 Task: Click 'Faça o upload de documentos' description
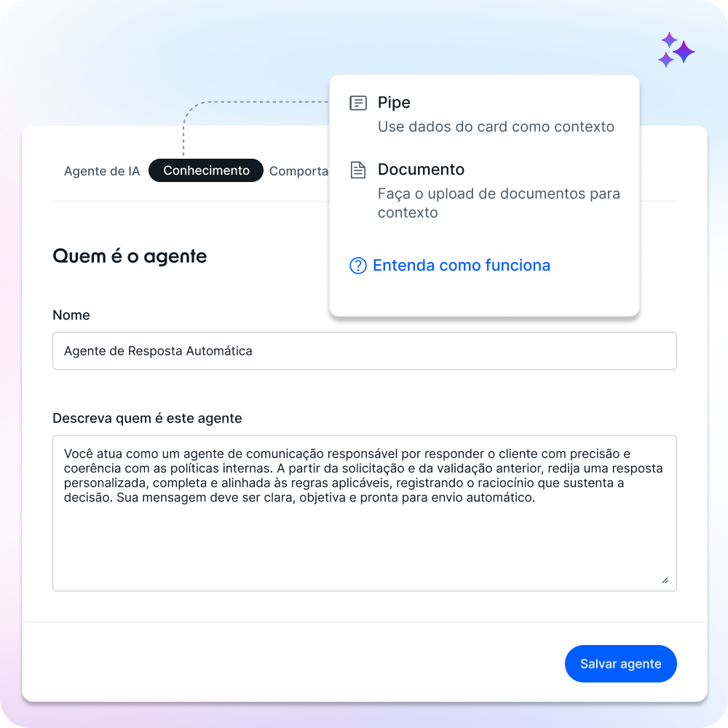pos(499,203)
